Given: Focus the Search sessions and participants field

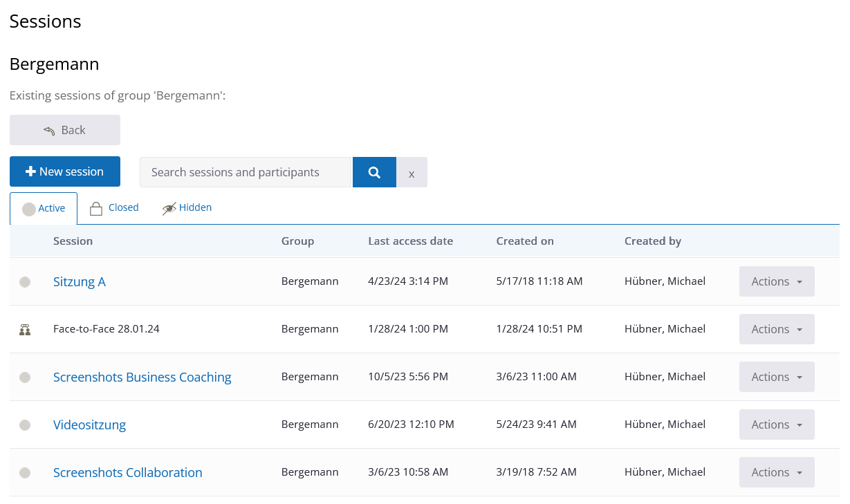Looking at the screenshot, I should (x=246, y=172).
